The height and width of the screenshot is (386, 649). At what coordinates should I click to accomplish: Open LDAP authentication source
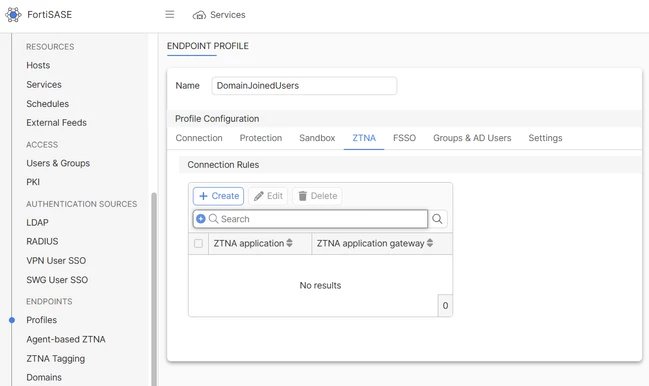(37, 223)
